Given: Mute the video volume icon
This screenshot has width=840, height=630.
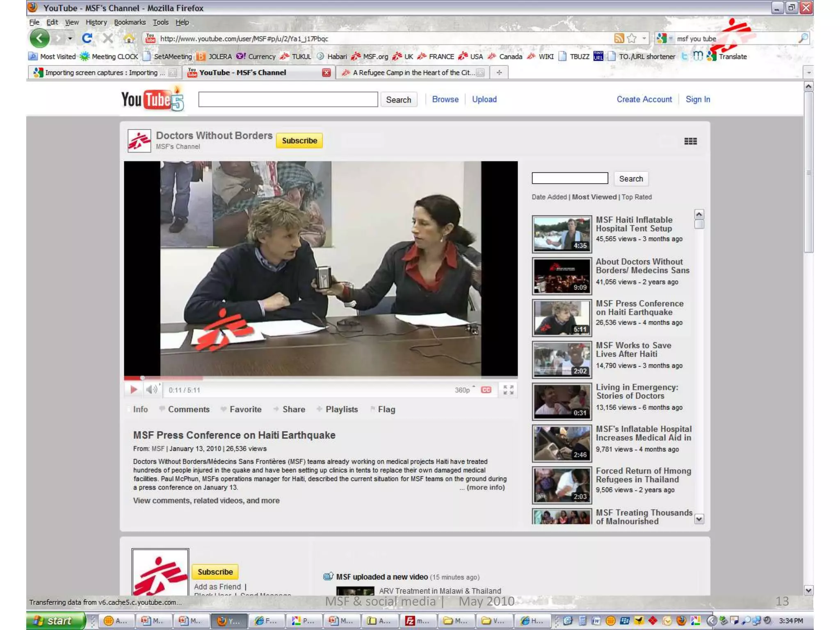Looking at the screenshot, I should point(151,390).
